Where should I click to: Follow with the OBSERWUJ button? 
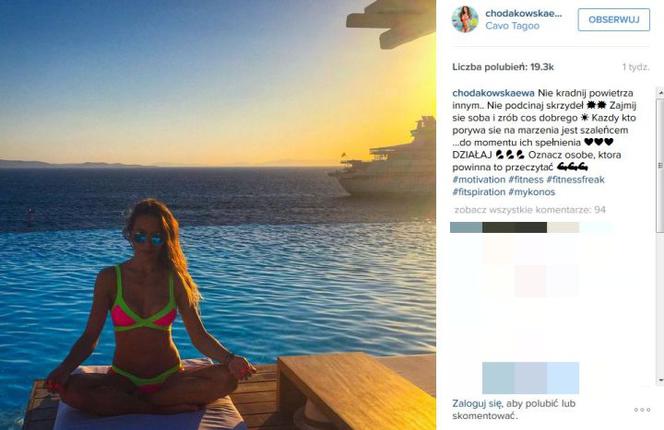tap(614, 19)
